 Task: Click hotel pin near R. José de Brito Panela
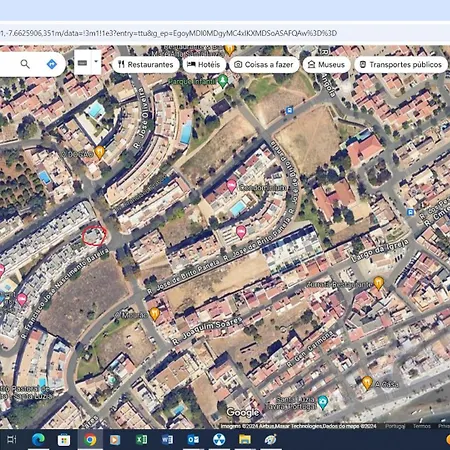pyautogui.click(x=241, y=232)
